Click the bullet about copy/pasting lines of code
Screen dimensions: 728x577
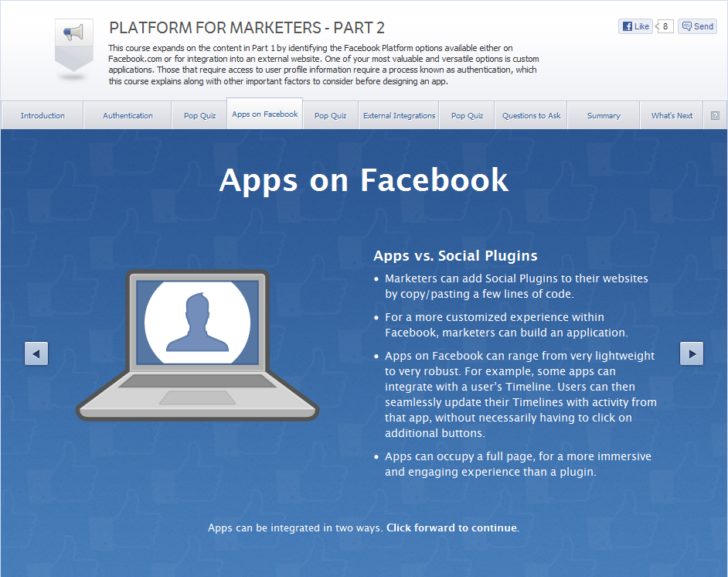pyautogui.click(x=516, y=286)
